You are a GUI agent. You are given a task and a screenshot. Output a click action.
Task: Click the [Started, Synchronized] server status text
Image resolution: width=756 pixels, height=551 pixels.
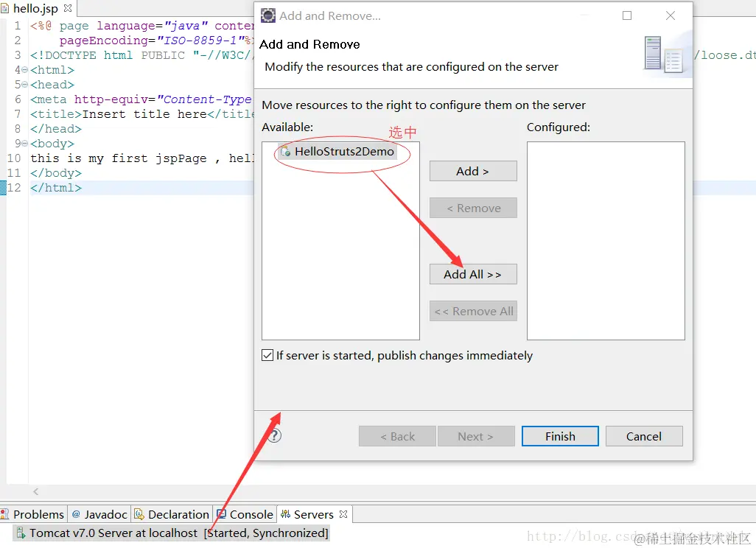point(266,533)
